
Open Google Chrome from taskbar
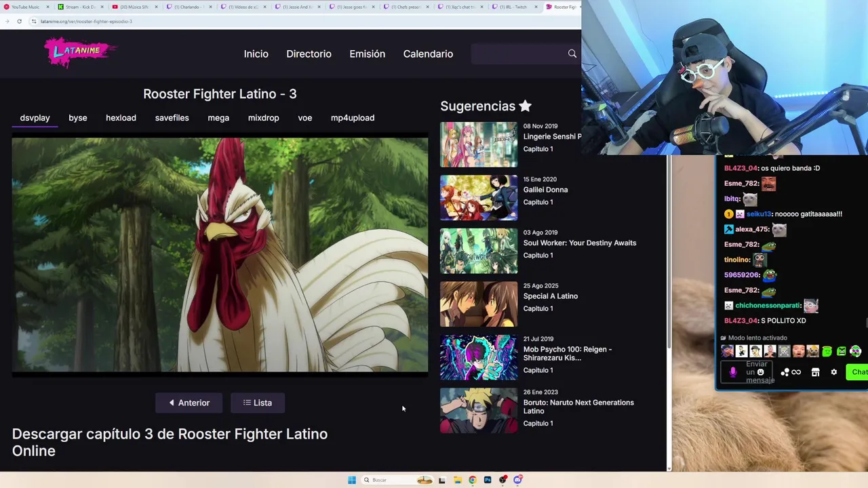pyautogui.click(x=473, y=480)
